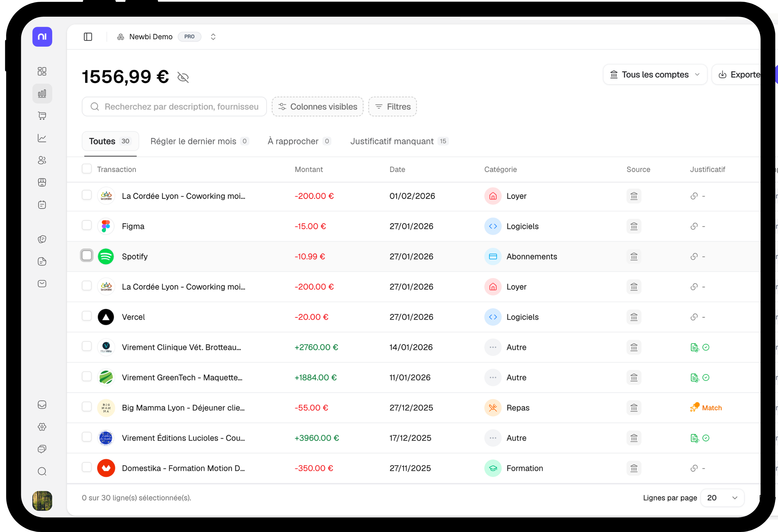The width and height of the screenshot is (778, 532).
Task: Check the Spotify transaction checkbox
Action: point(87,256)
